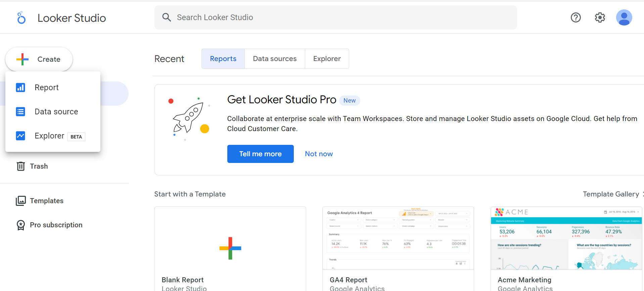Image resolution: width=644 pixels, height=291 pixels.
Task: Open Pro subscription in the sidebar
Action: click(49, 225)
